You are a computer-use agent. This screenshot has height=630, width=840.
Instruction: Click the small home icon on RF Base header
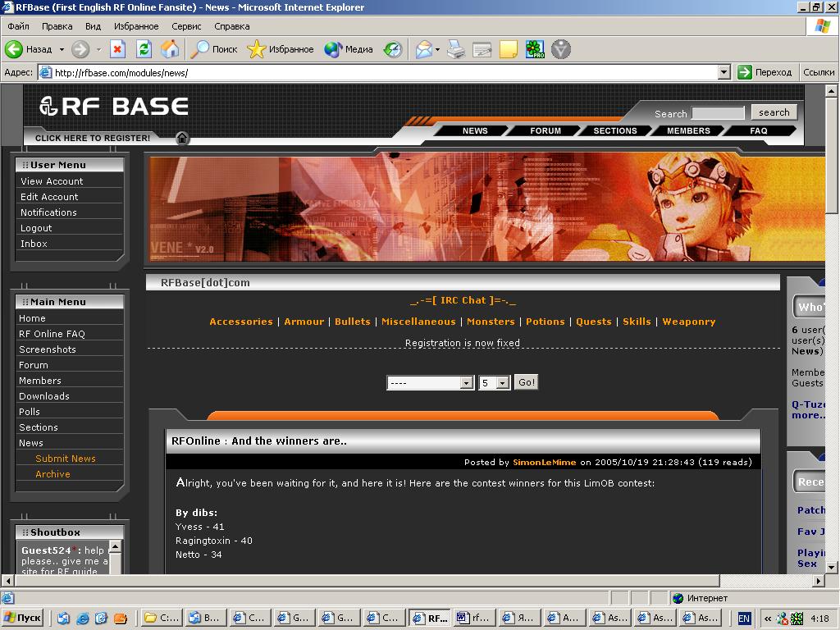182,138
